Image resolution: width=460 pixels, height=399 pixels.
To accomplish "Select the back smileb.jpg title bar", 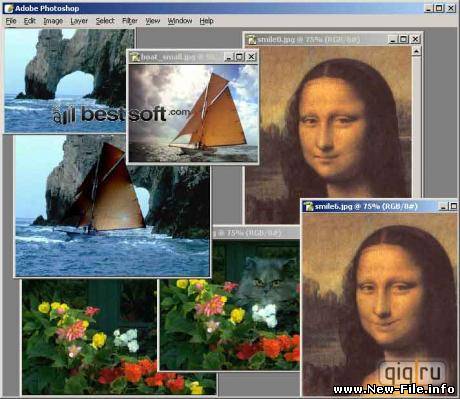I will (333, 39).
